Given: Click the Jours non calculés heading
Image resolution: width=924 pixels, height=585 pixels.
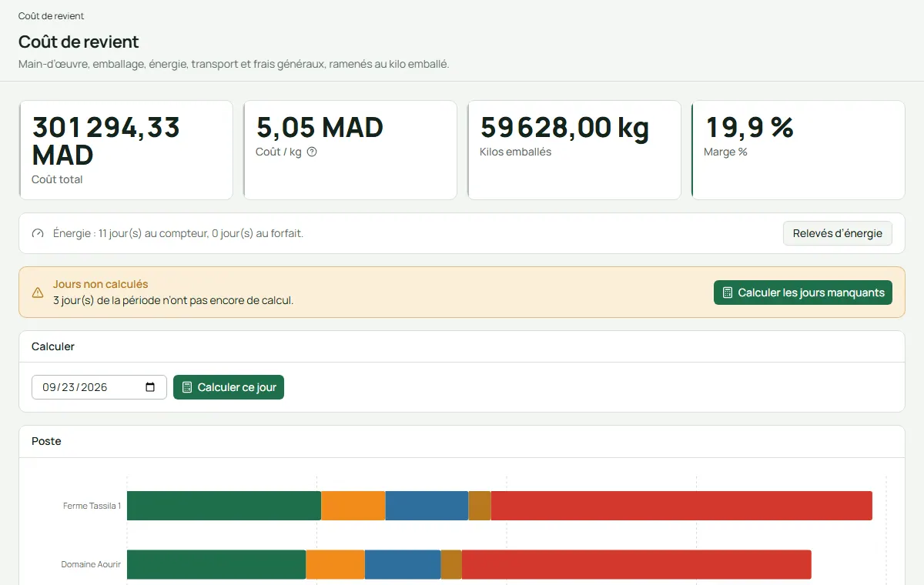Looking at the screenshot, I should tap(100, 284).
